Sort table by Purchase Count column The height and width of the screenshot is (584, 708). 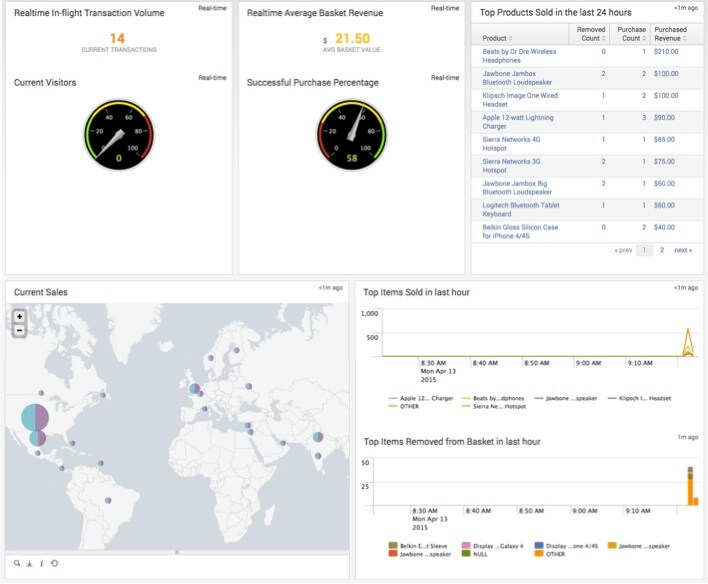click(631, 34)
